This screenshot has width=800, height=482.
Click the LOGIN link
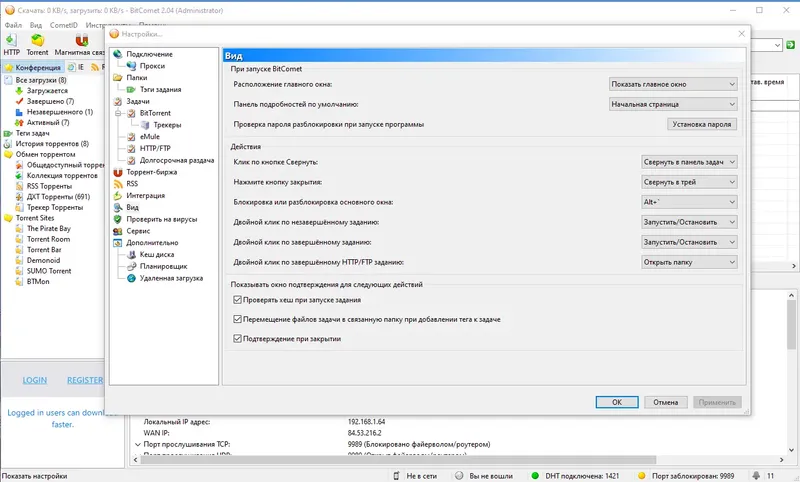click(35, 380)
